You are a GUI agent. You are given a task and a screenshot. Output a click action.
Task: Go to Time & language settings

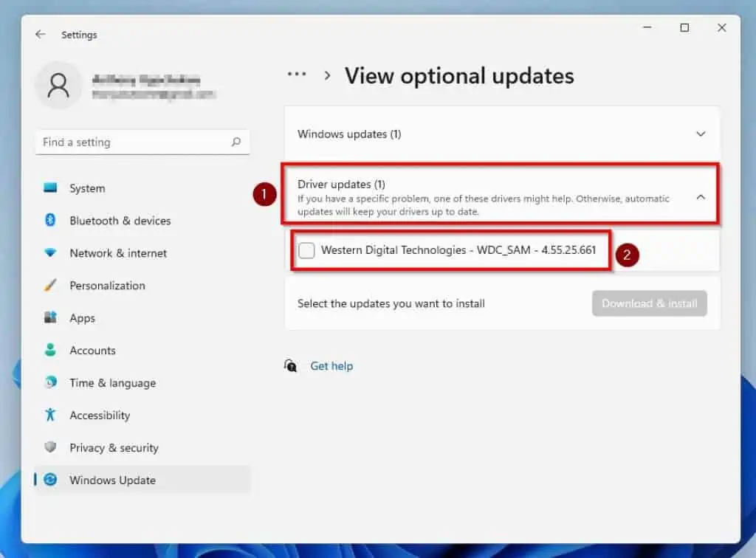(x=142, y=382)
